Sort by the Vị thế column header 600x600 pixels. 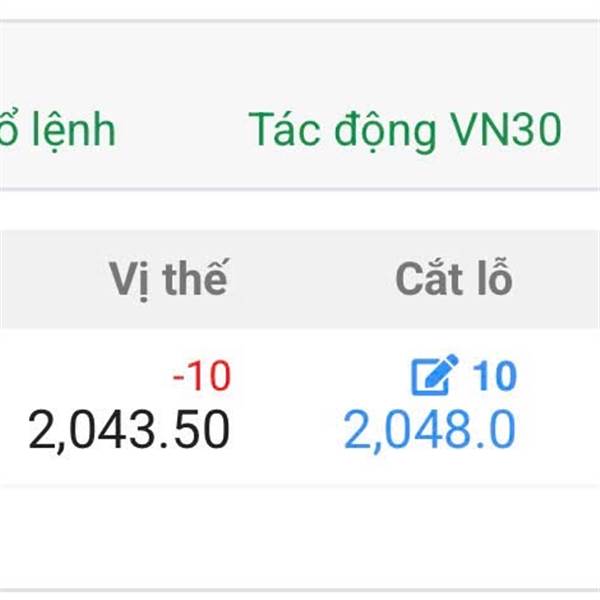point(168,278)
